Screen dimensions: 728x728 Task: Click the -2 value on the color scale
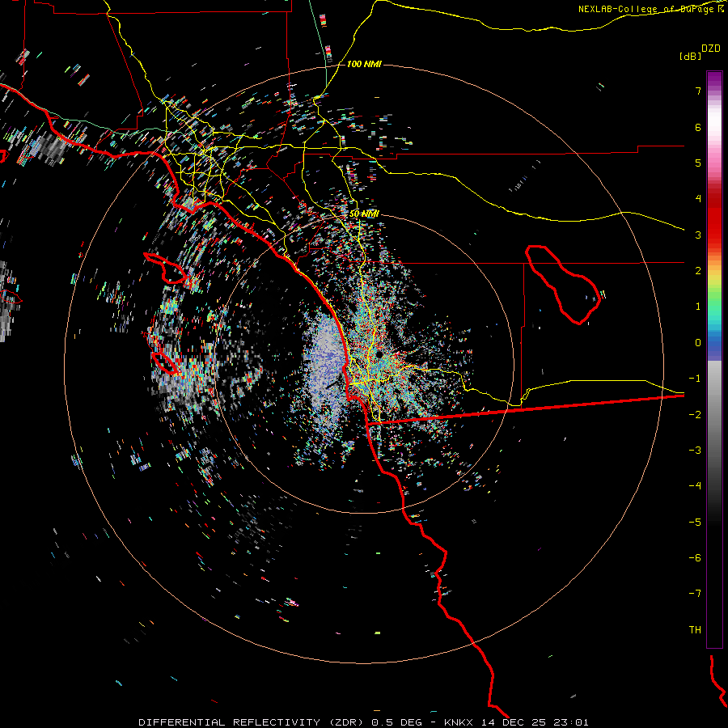click(x=695, y=415)
